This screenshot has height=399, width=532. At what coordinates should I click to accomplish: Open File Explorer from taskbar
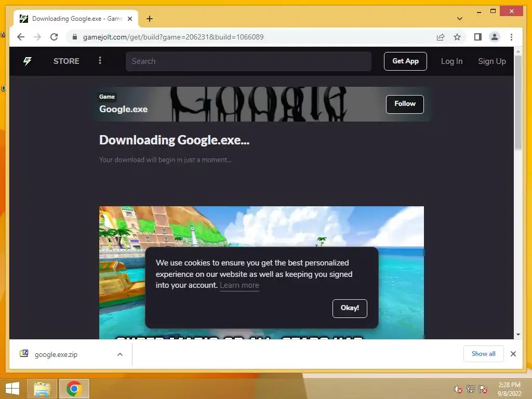(x=42, y=389)
